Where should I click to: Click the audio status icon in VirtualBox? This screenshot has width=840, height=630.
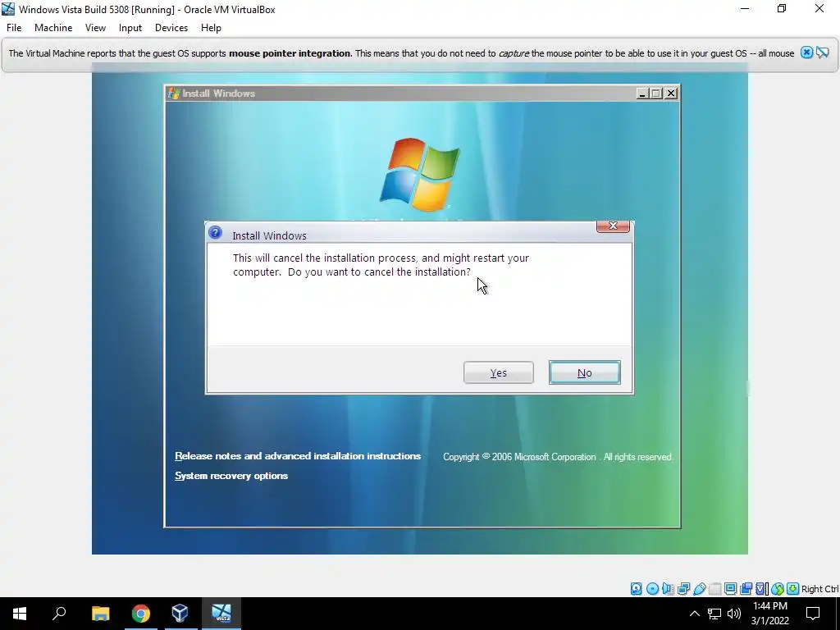coord(668,589)
